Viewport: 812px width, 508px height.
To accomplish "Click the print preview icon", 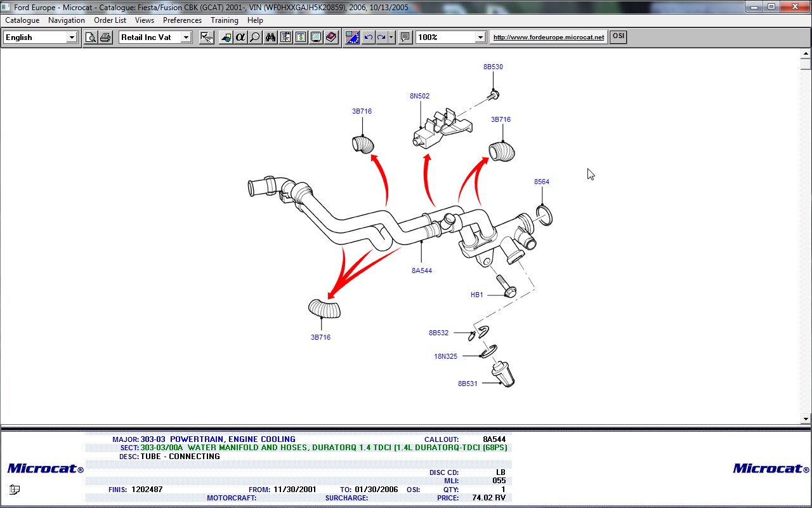I will tap(91, 37).
